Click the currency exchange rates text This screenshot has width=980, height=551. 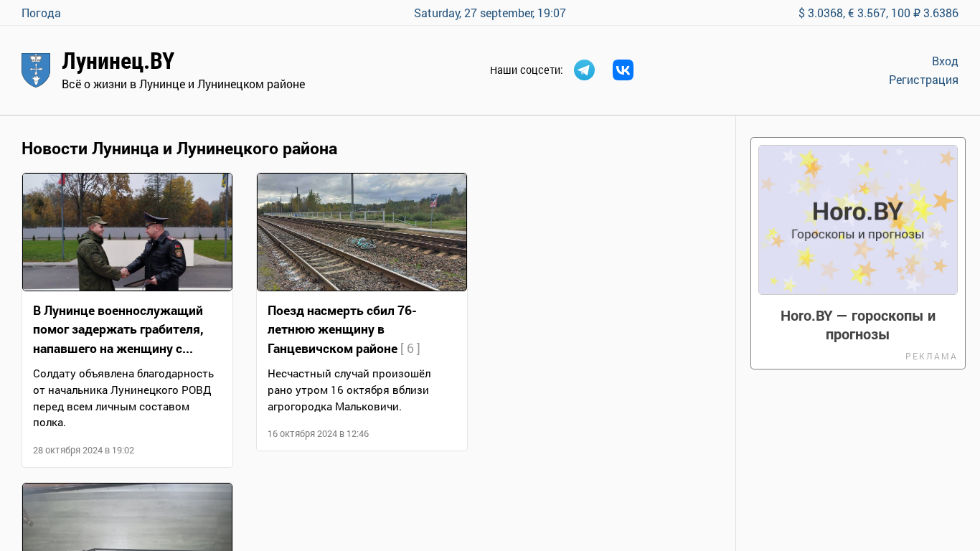877,13
